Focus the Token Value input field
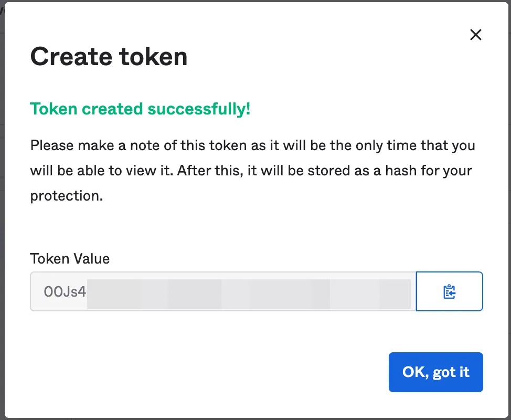The image size is (511, 420). [x=223, y=291]
